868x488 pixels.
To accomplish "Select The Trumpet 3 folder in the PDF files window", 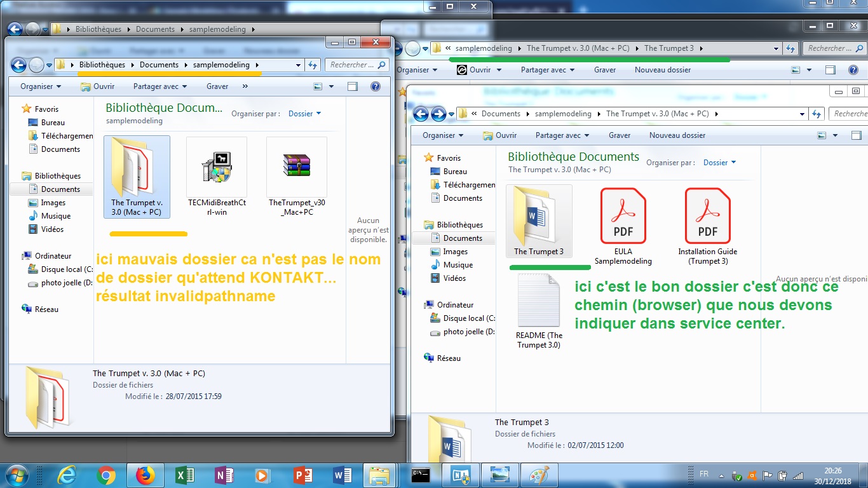I will pos(539,221).
